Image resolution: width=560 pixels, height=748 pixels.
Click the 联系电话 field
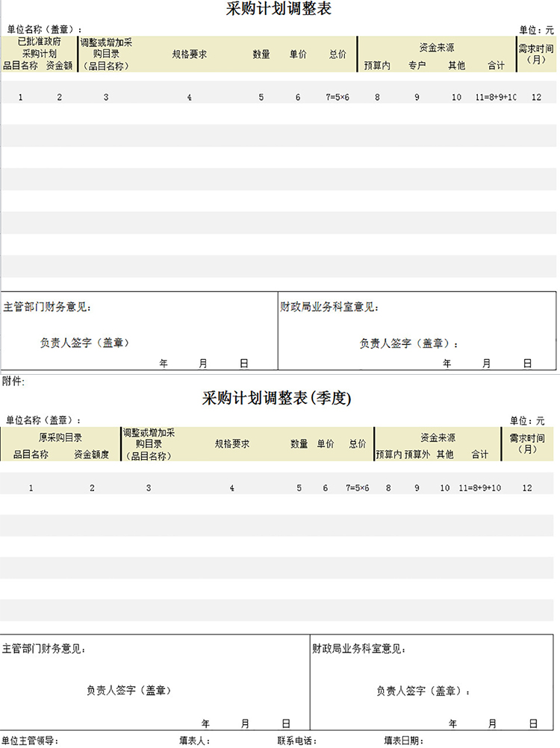click(296, 741)
